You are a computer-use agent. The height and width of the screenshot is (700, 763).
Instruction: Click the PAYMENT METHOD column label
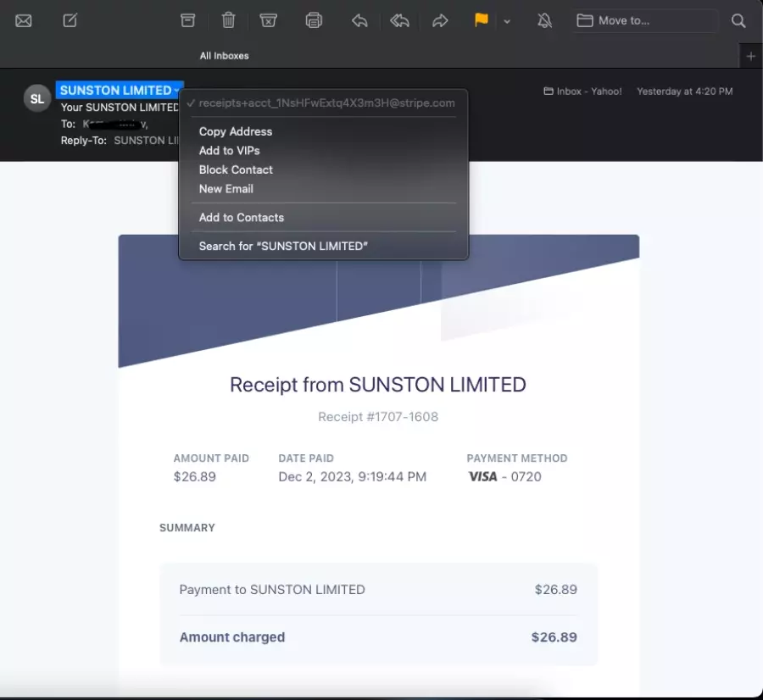tap(517, 458)
